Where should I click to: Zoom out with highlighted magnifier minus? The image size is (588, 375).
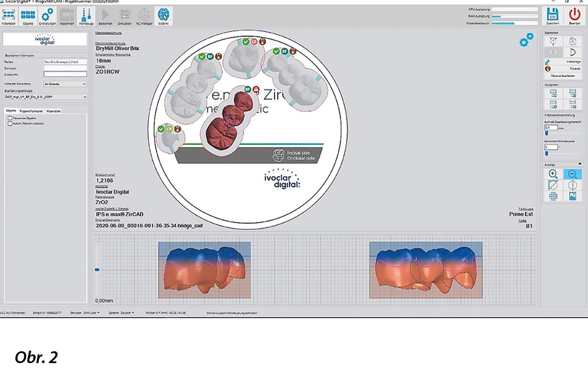click(572, 174)
